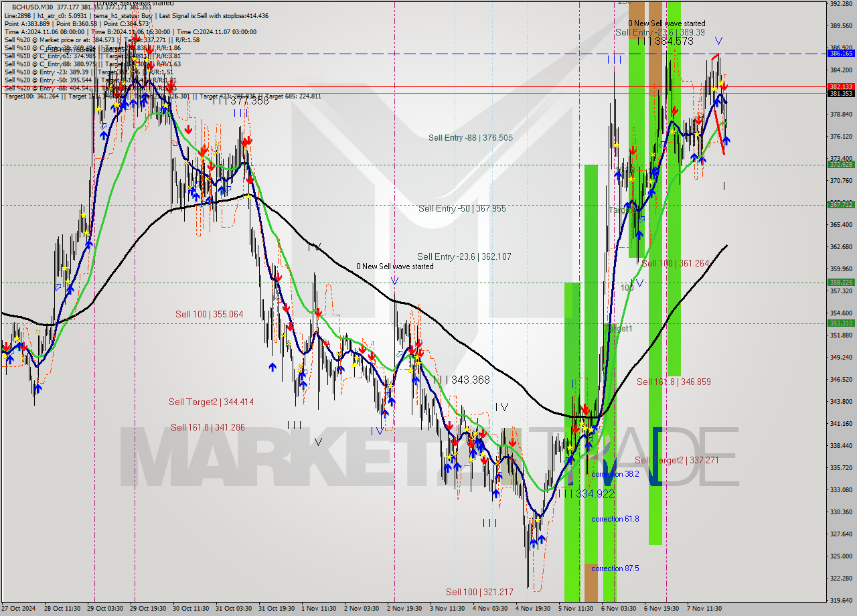Click the black 381.353 current price tag
The height and width of the screenshot is (616, 857).
pos(841,94)
